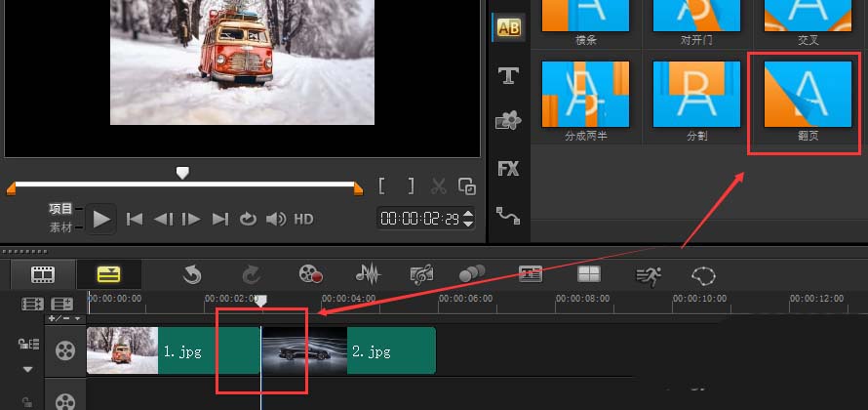This screenshot has width=868, height=410.
Task: Undo the last action
Action: pos(192,274)
